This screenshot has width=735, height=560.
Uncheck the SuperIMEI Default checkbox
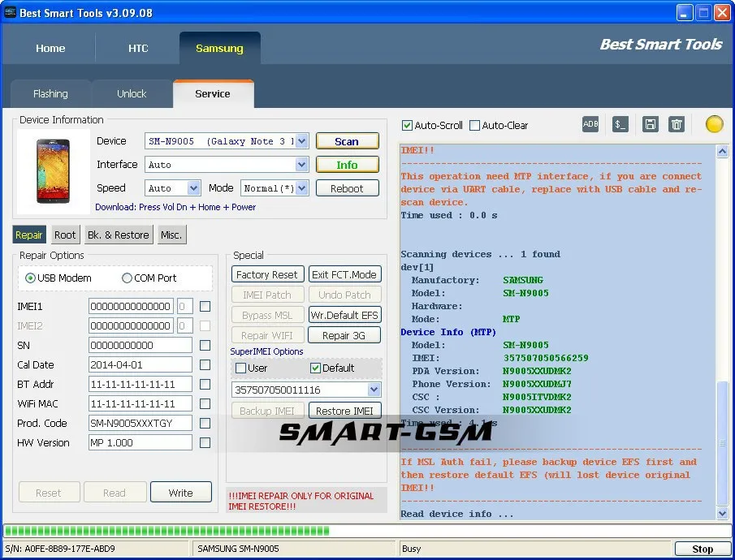click(x=315, y=368)
